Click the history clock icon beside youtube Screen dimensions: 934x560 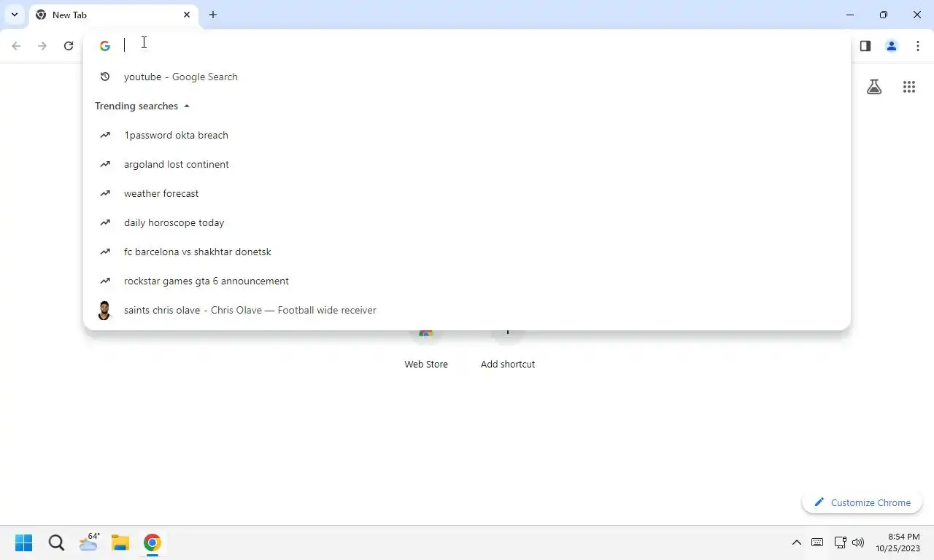point(105,77)
